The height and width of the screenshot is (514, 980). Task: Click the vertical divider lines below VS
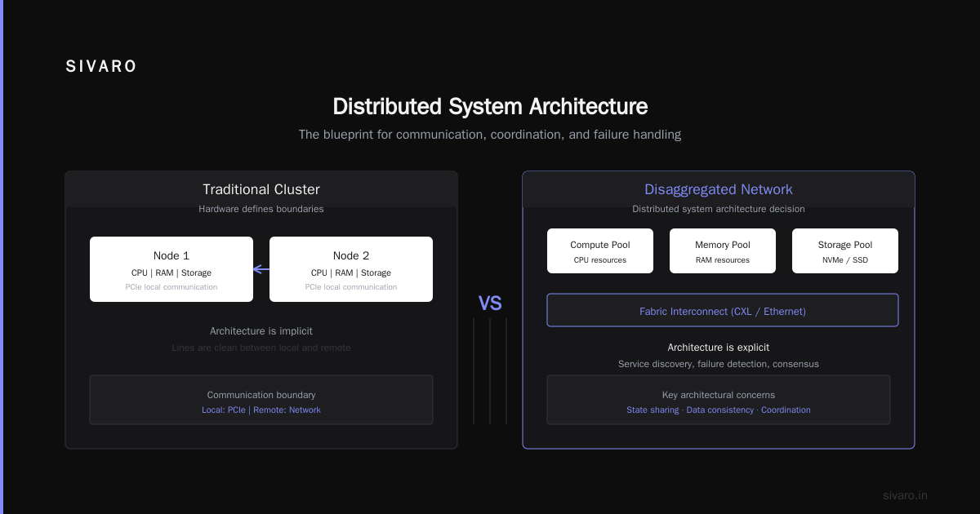(490, 371)
